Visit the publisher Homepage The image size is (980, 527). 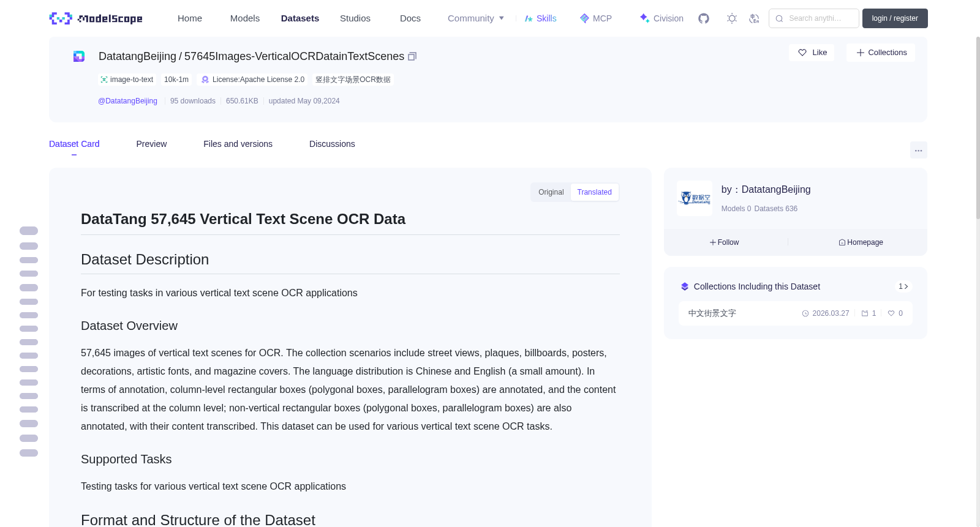(x=861, y=242)
